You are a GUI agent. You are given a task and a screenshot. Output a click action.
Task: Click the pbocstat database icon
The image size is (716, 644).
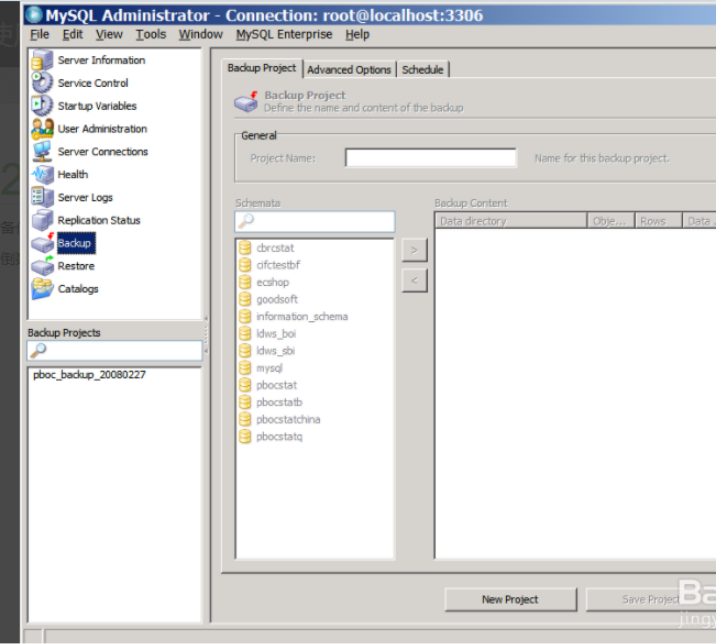coord(245,385)
